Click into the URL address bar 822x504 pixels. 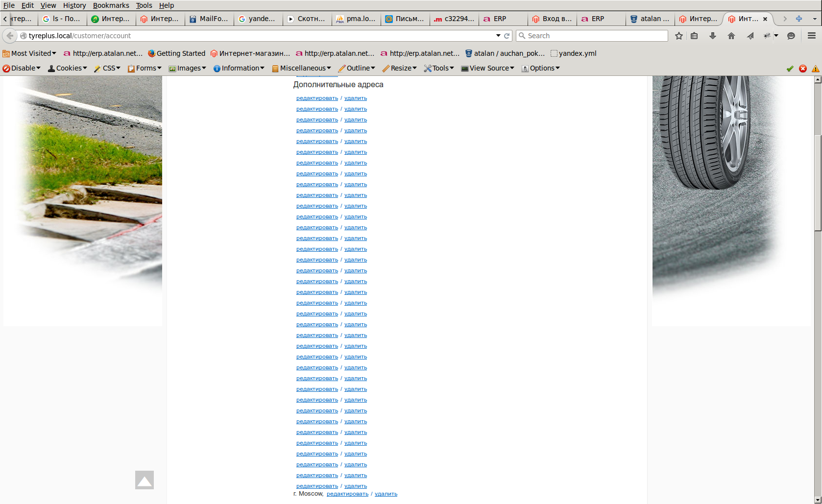260,36
